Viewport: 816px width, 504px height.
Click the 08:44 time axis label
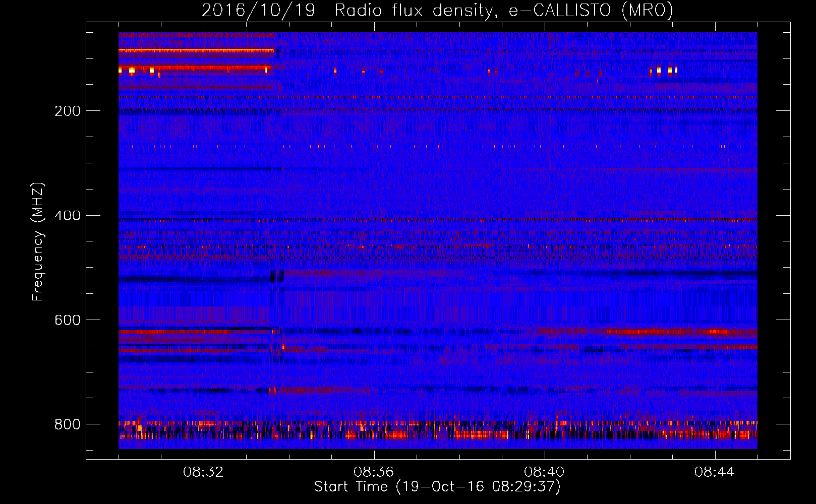pyautogui.click(x=715, y=472)
